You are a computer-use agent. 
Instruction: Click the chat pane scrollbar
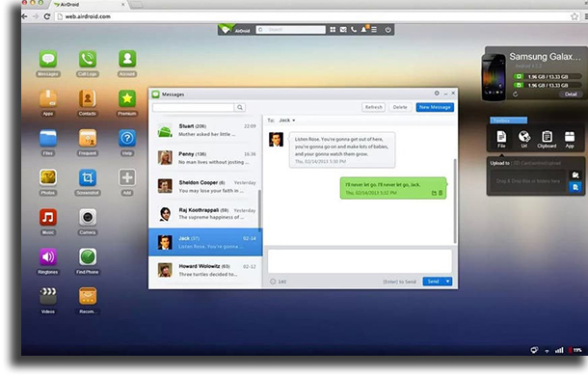[x=455, y=201]
